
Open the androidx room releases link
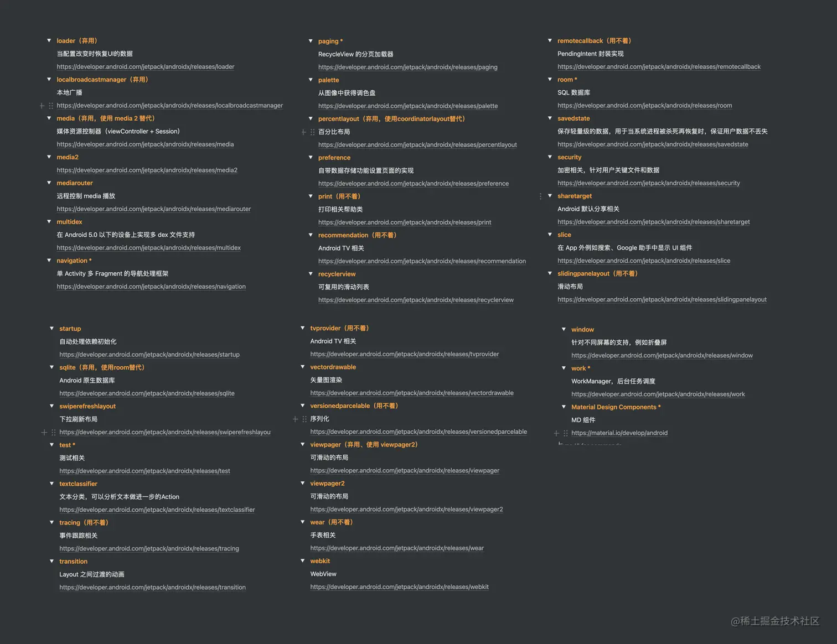pos(644,106)
